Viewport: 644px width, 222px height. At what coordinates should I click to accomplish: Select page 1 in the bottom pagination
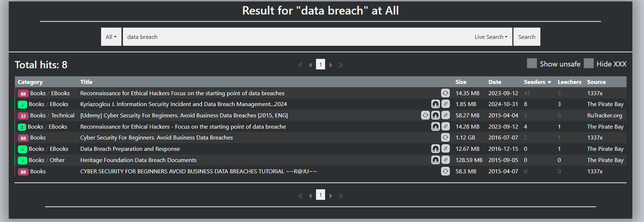pyautogui.click(x=320, y=195)
